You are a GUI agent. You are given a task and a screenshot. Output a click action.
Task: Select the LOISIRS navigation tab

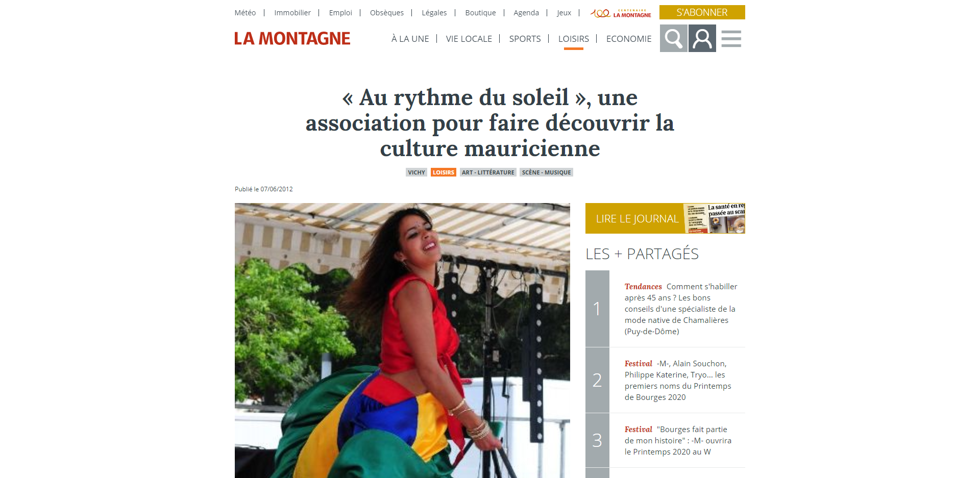click(574, 39)
